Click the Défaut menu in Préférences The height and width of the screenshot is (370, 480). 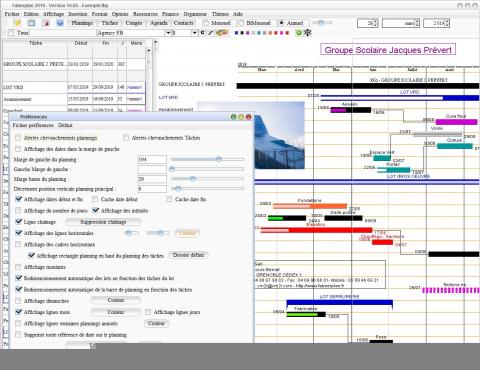point(65,125)
